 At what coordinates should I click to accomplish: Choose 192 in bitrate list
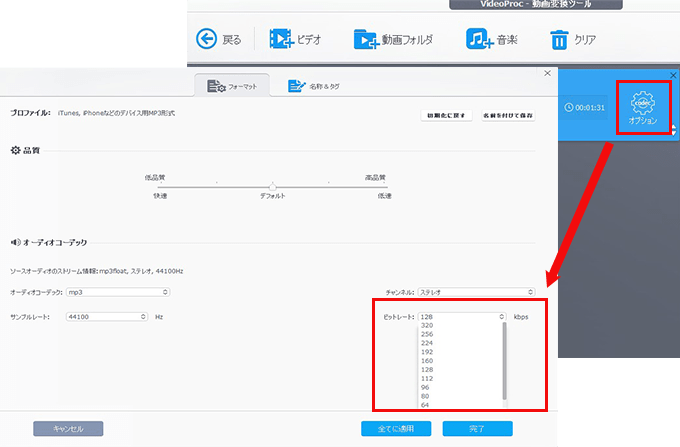tap(427, 352)
